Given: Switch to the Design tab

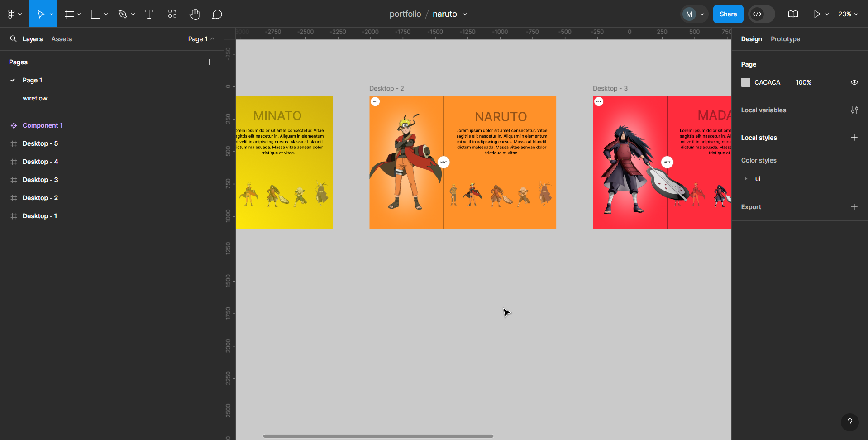Looking at the screenshot, I should 751,39.
